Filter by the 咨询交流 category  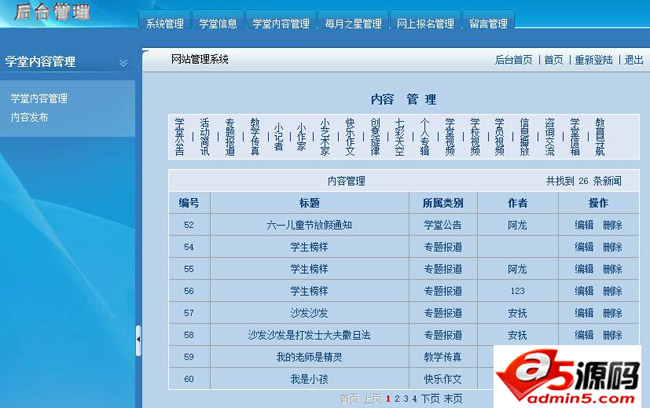550,137
